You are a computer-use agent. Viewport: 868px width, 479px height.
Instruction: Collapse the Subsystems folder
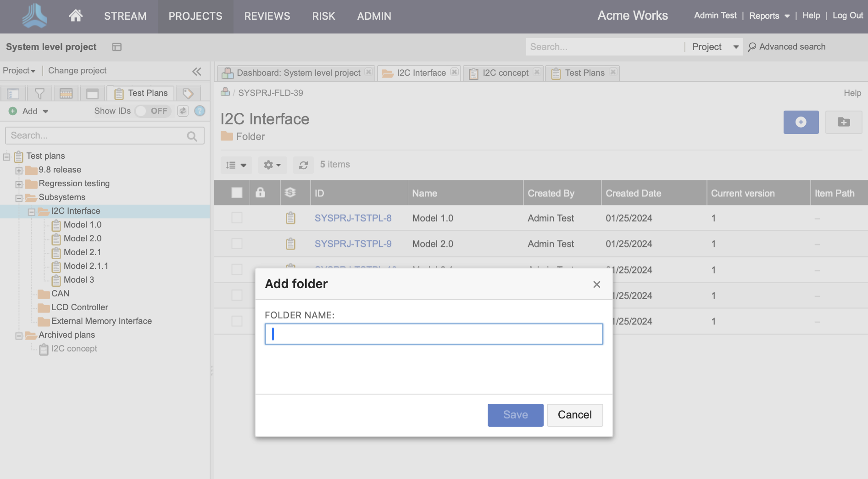point(19,198)
